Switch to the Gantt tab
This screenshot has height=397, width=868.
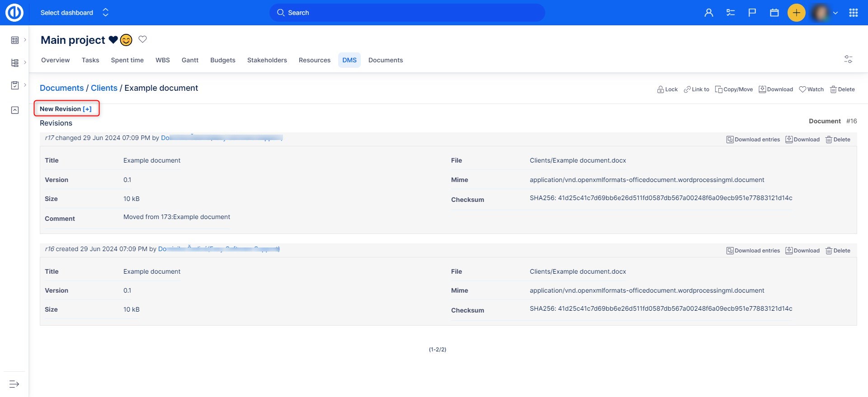tap(190, 60)
